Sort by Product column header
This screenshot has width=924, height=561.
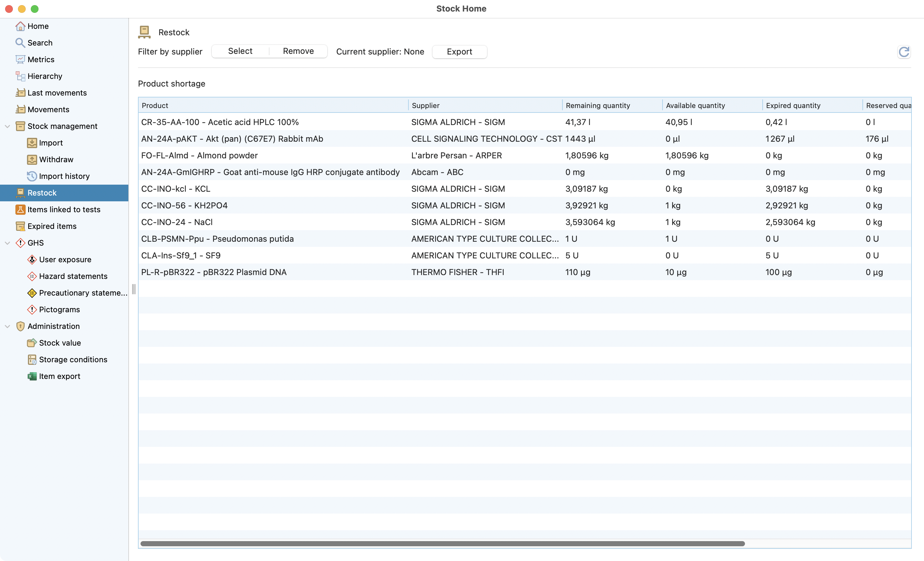[x=273, y=105]
